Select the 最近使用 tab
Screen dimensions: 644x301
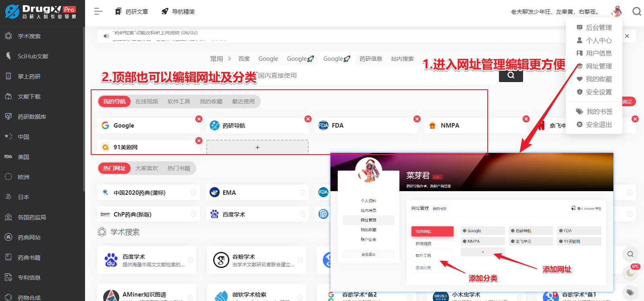pyautogui.click(x=243, y=101)
